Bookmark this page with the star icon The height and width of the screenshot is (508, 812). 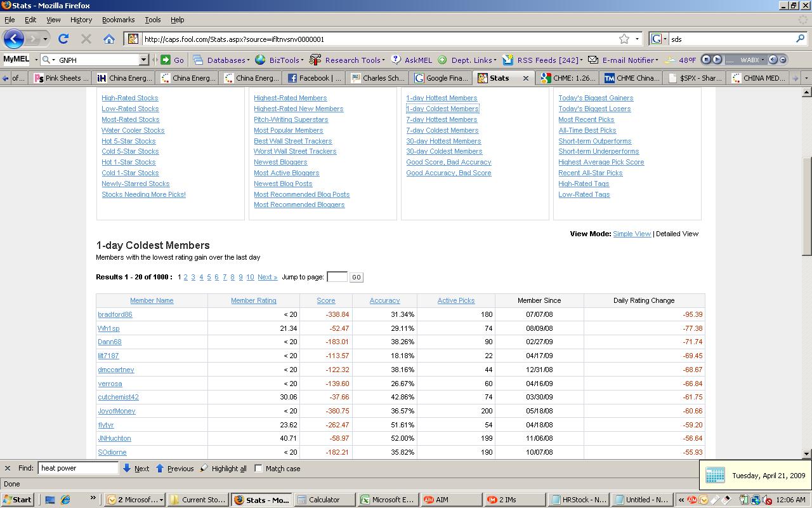[x=624, y=39]
